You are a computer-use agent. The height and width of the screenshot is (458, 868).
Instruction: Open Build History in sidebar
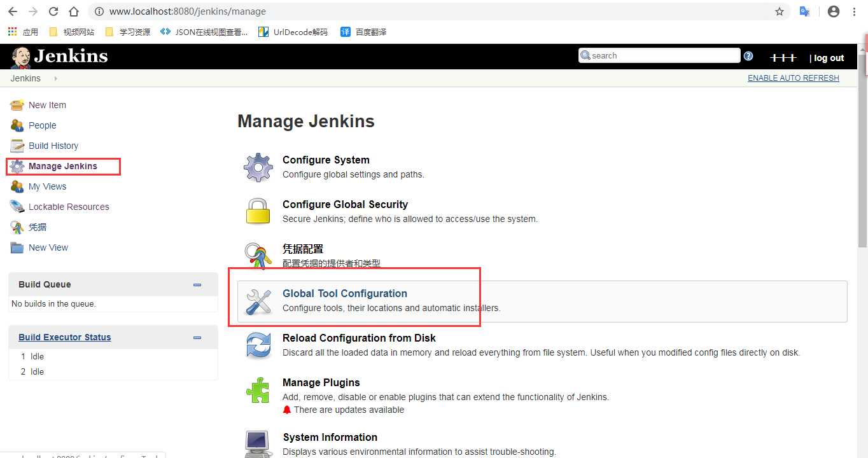(x=53, y=146)
